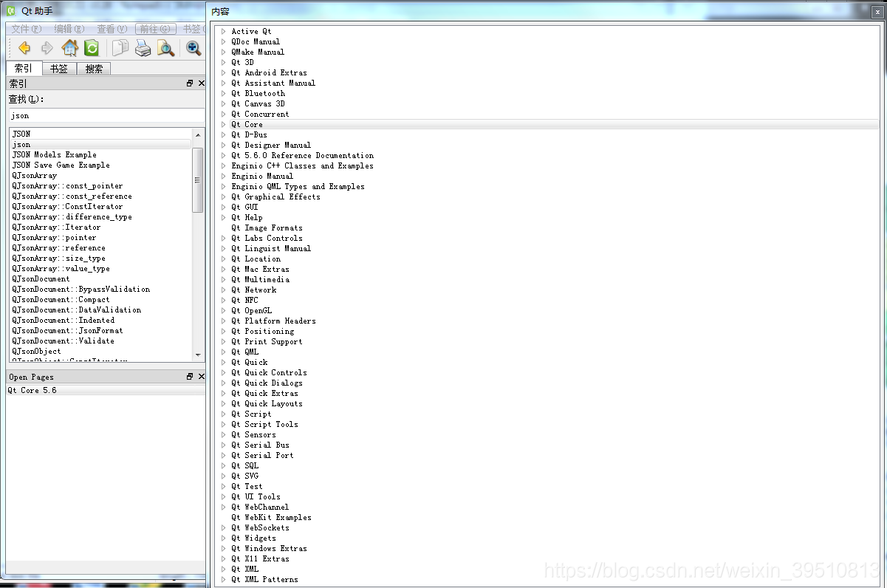Float the 索引 dock panel
This screenshot has height=588, width=887.
190,83
